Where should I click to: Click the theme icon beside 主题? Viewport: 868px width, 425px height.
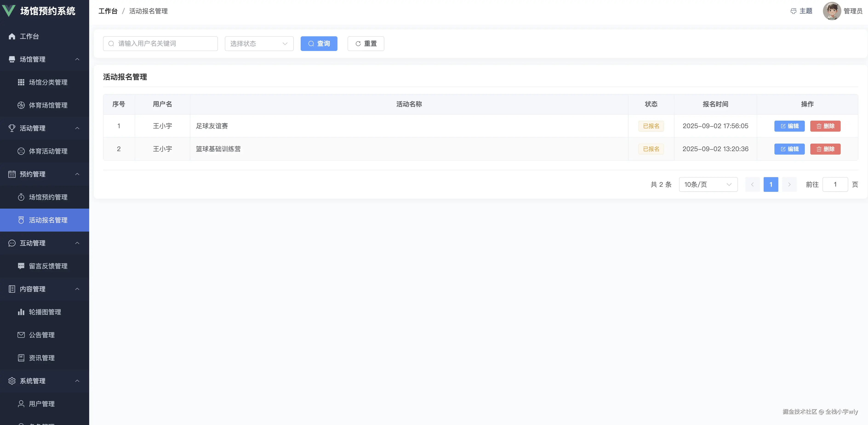pos(793,11)
